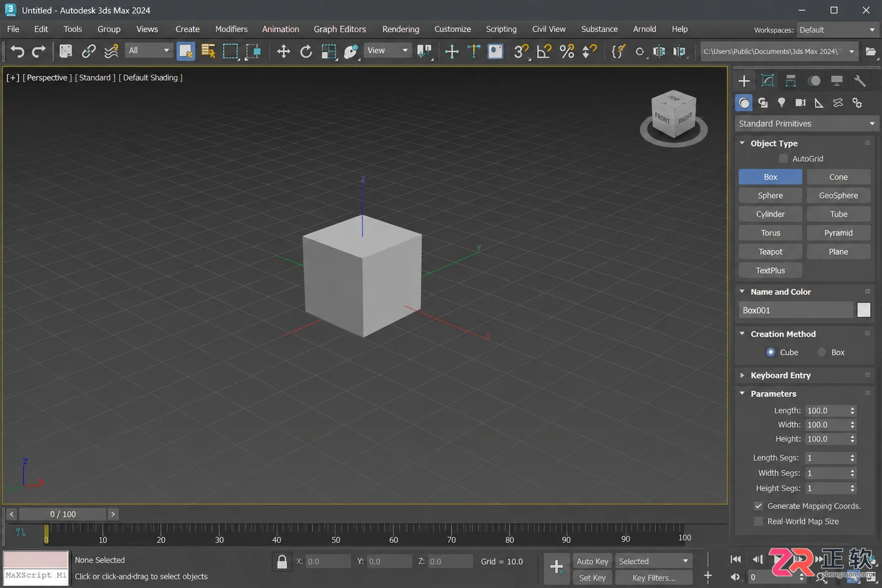The height and width of the screenshot is (588, 882).
Task: Toggle the 3D Snaps icon
Action: pyautogui.click(x=521, y=51)
